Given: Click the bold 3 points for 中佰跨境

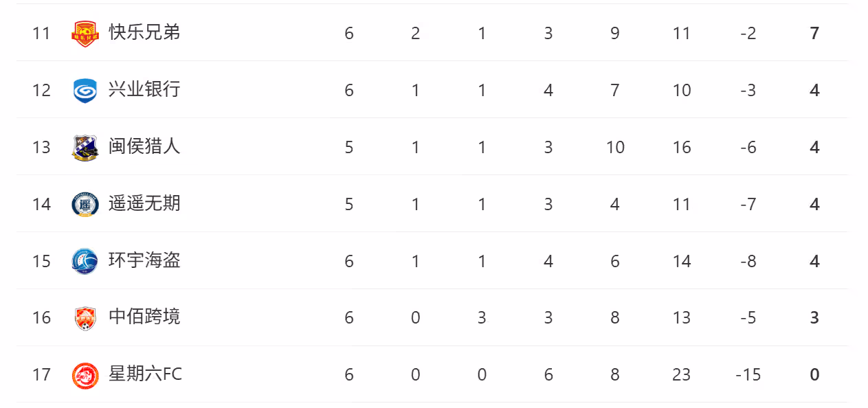Looking at the screenshot, I should pos(814,317).
